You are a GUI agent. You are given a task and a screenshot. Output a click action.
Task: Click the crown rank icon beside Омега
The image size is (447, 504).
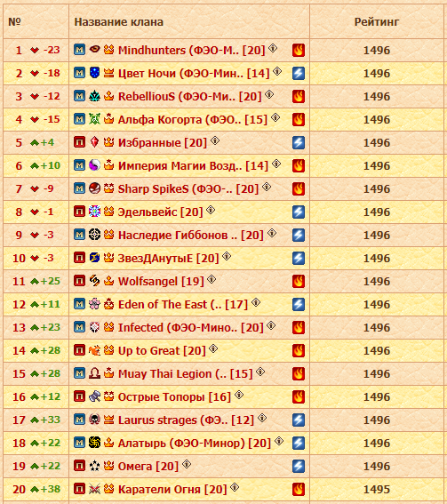pos(109,466)
